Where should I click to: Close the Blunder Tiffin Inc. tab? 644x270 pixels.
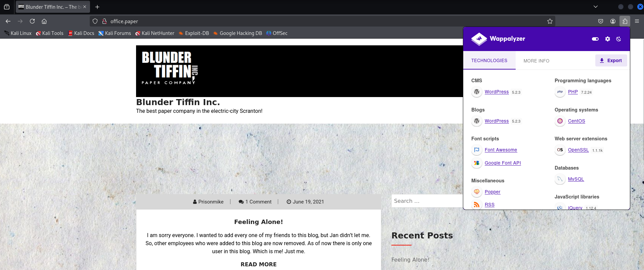coord(85,7)
